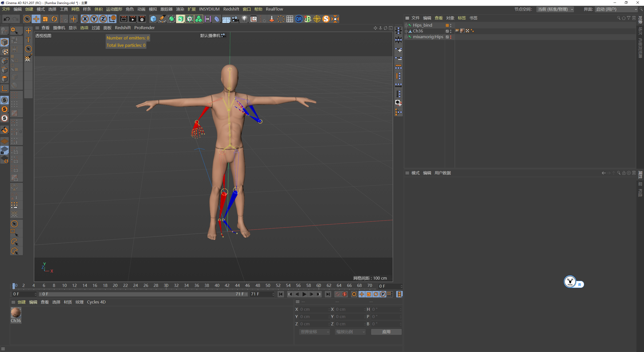Toggle editor visibility dot for Hips_bind
644x352 pixels.
point(451,24)
